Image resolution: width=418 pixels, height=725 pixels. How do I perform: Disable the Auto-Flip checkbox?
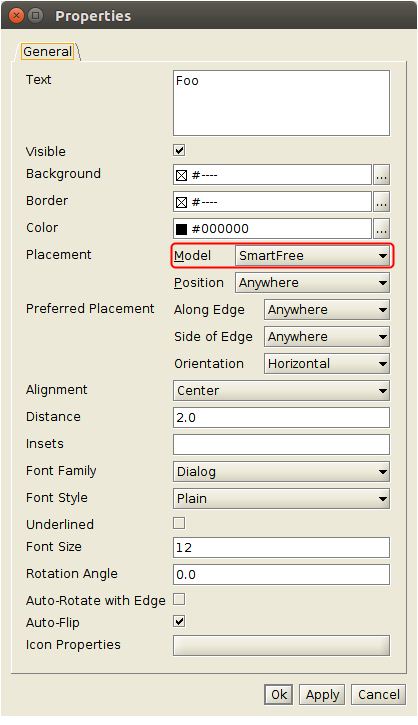179,621
